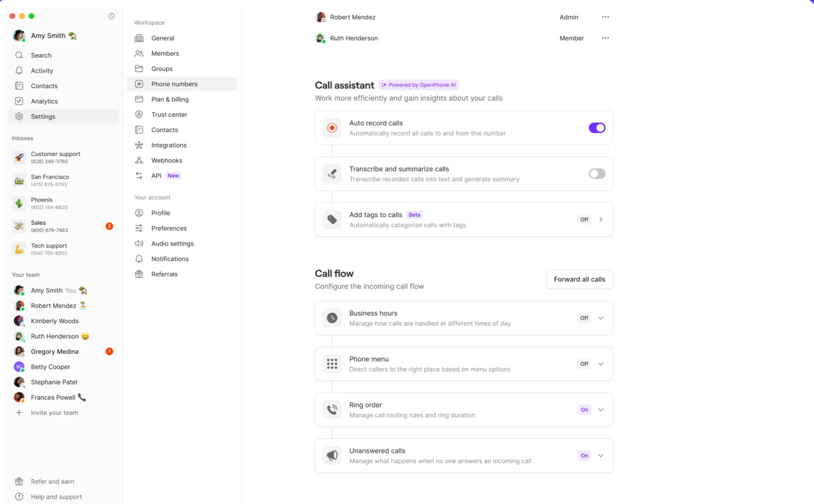Click the Webhooks icon
Viewport: 814px width, 504px height.
[x=139, y=160]
